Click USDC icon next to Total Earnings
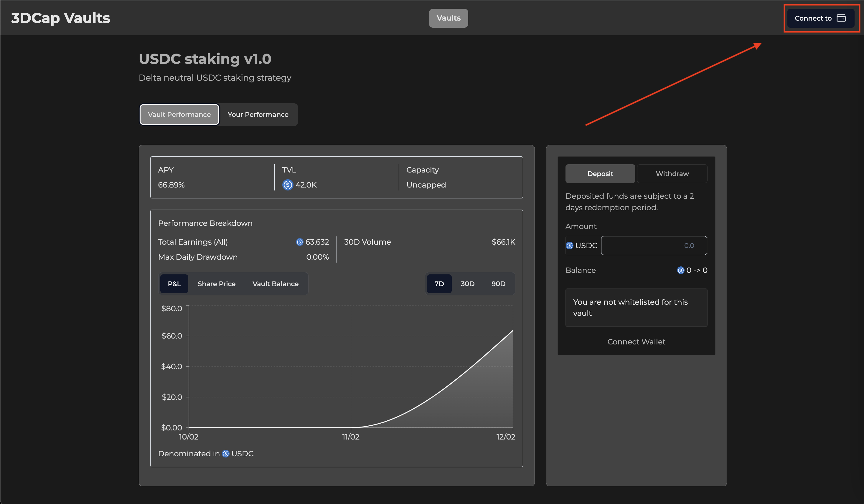Viewport: 864px width, 504px height. coord(300,242)
